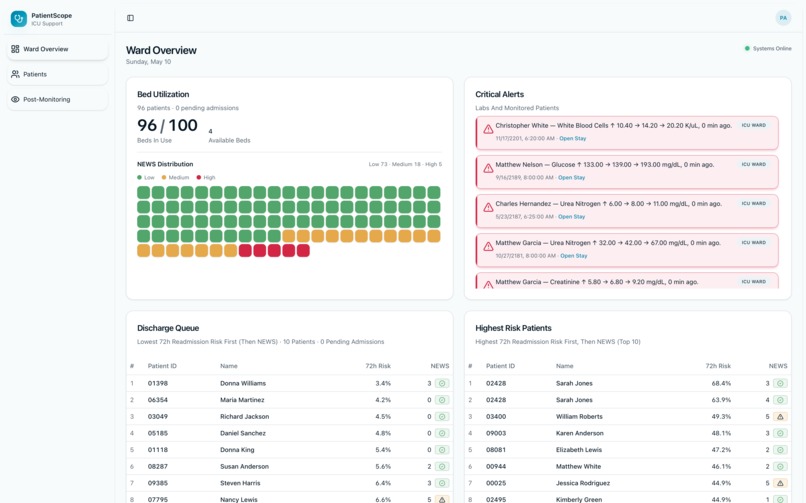Click ICU WARD badge on Matthew Nelson alert
Screen dimensions: 806x503
pyautogui.click(x=754, y=164)
